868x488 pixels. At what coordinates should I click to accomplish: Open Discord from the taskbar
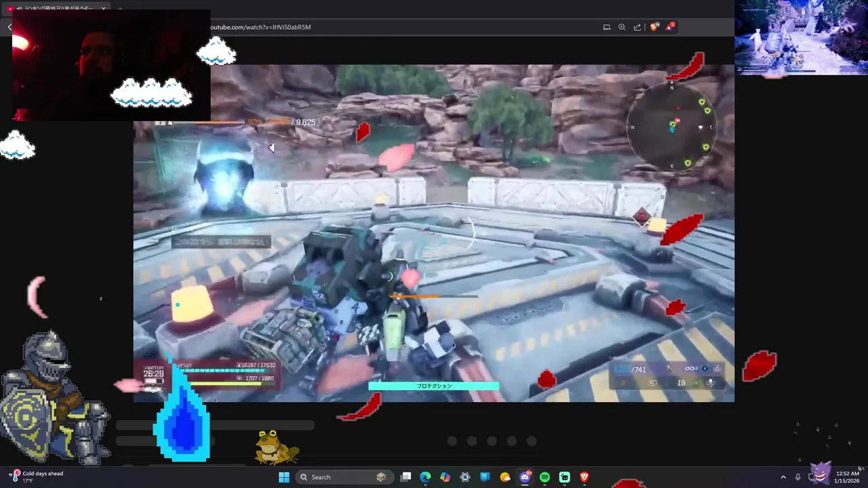point(525,477)
